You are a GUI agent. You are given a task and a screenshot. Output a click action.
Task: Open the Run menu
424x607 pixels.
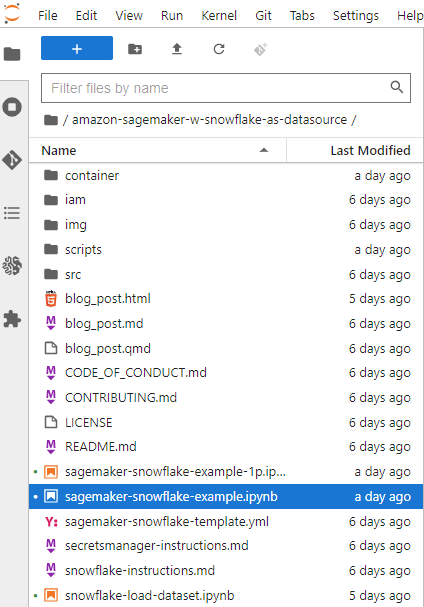pyautogui.click(x=172, y=15)
